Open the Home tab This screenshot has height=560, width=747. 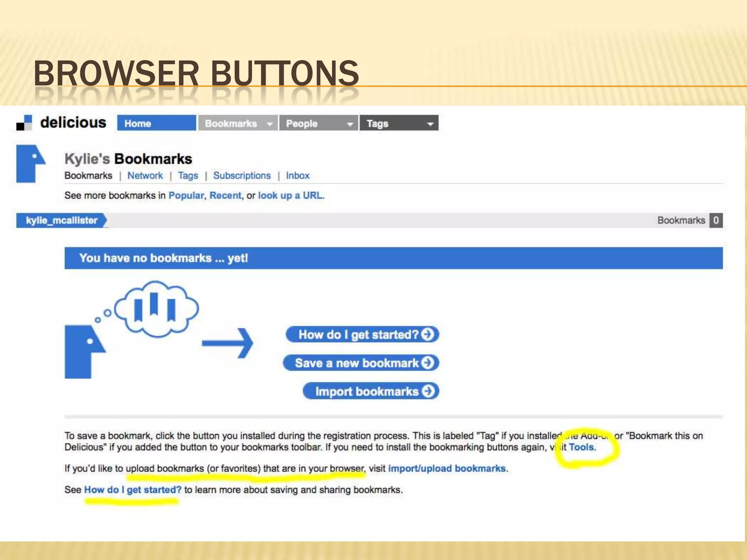click(156, 123)
